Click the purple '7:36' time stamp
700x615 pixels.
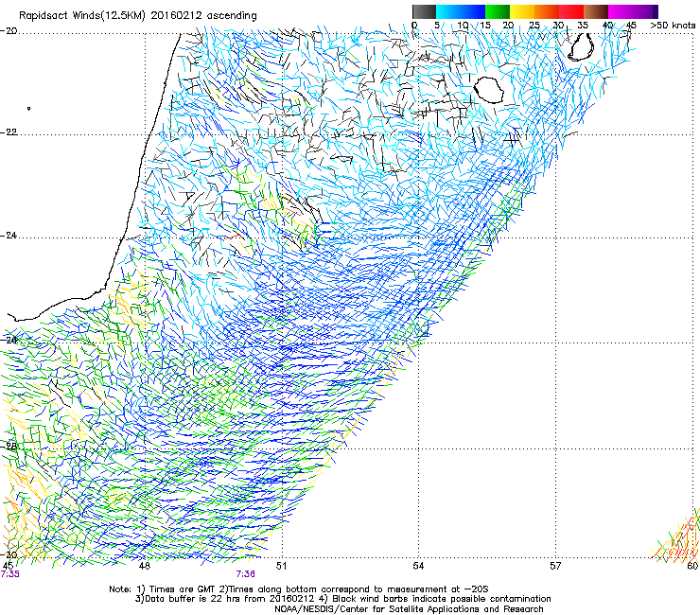[x=246, y=574]
